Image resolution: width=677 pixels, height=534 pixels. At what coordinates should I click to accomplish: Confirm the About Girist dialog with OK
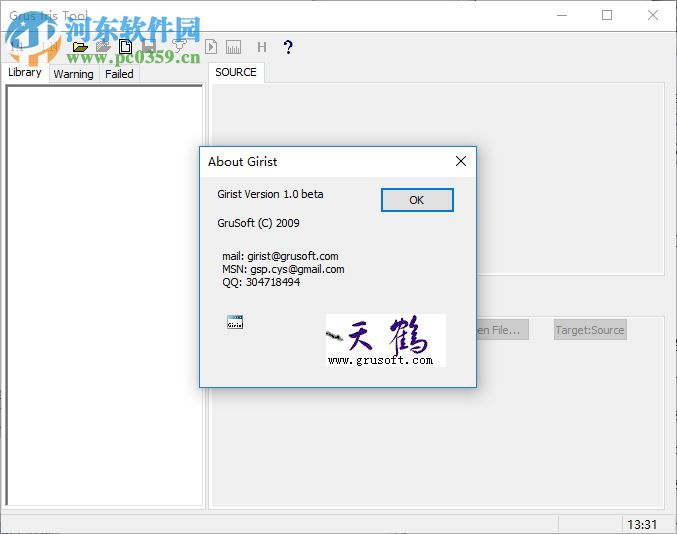point(417,200)
